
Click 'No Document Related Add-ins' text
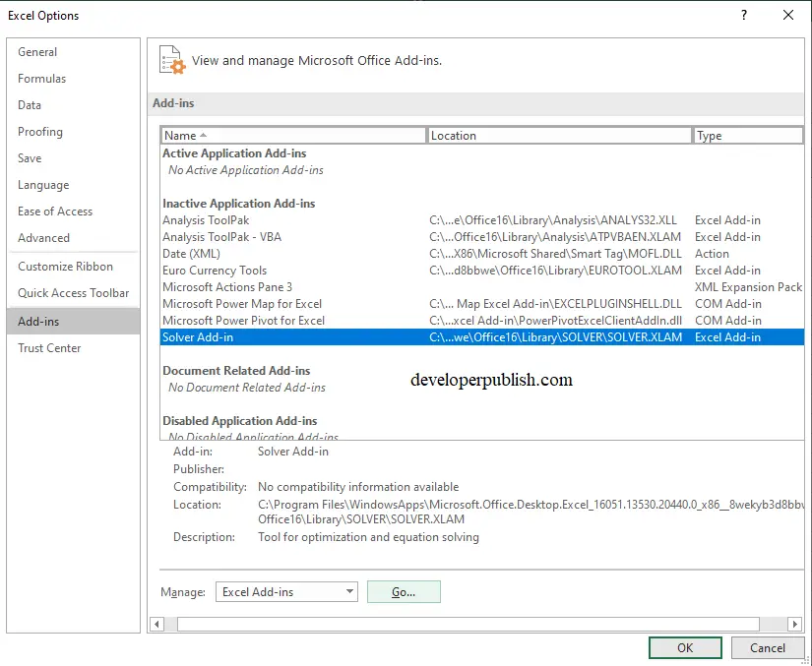247,388
